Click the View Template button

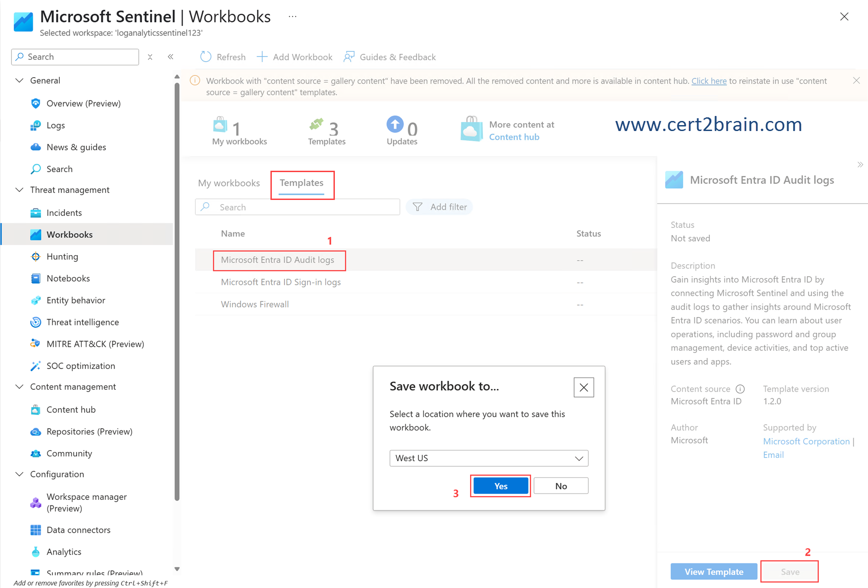(x=714, y=572)
